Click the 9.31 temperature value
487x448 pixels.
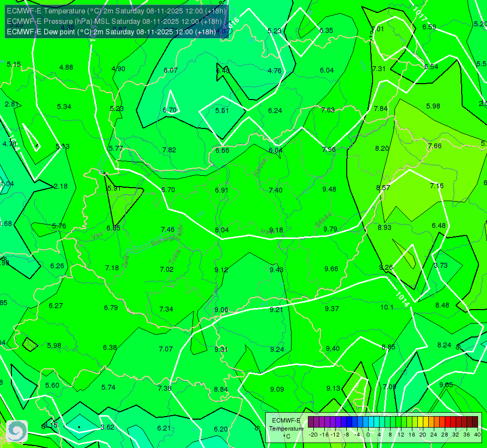[x=221, y=349]
